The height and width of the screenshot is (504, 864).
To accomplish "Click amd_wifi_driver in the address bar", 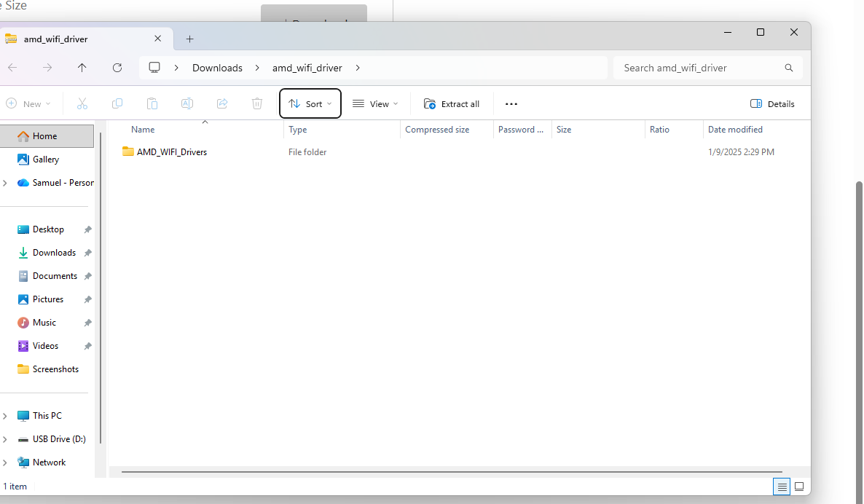I will tap(307, 68).
